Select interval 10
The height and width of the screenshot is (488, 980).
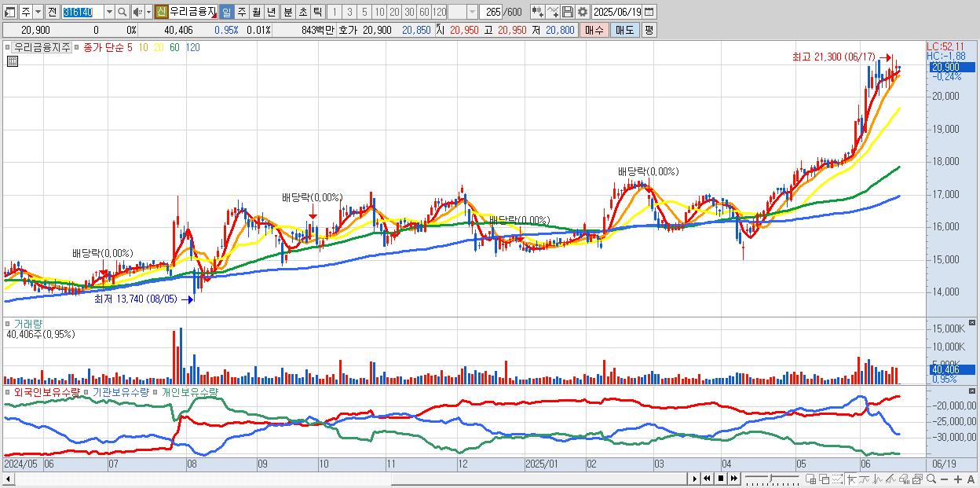(x=379, y=12)
